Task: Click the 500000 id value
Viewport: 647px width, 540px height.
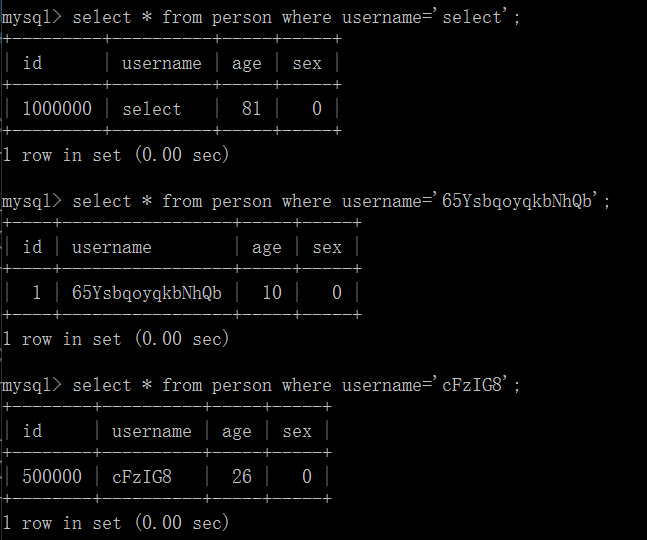Action: click(x=52, y=477)
